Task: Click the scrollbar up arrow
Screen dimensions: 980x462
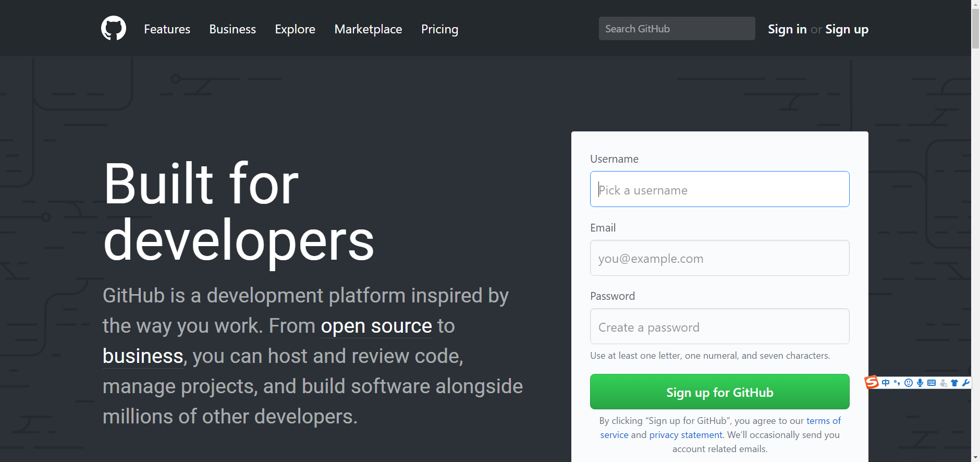Action: (x=975, y=4)
